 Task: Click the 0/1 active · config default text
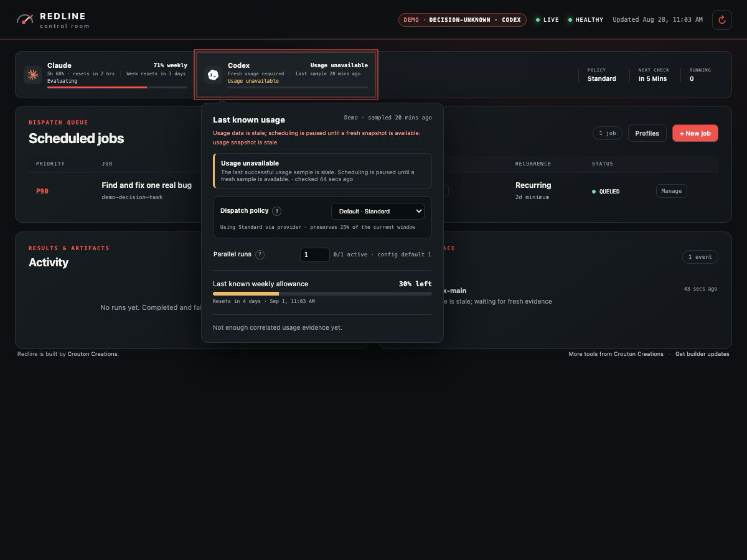click(x=383, y=254)
